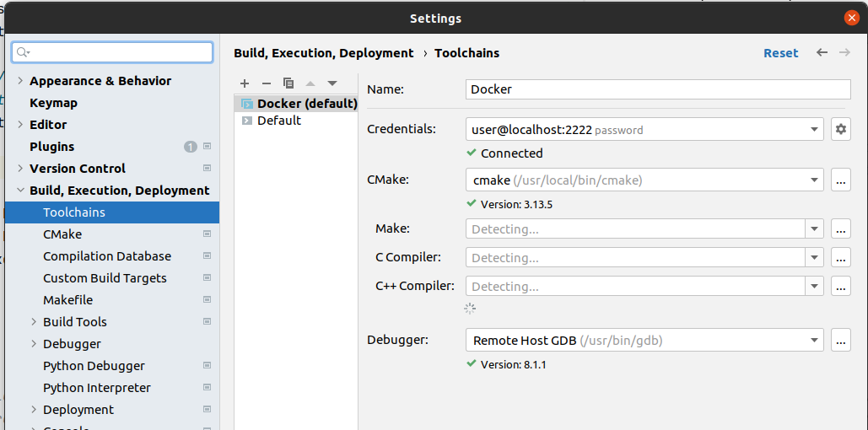Open credentials settings gear icon

click(x=840, y=129)
